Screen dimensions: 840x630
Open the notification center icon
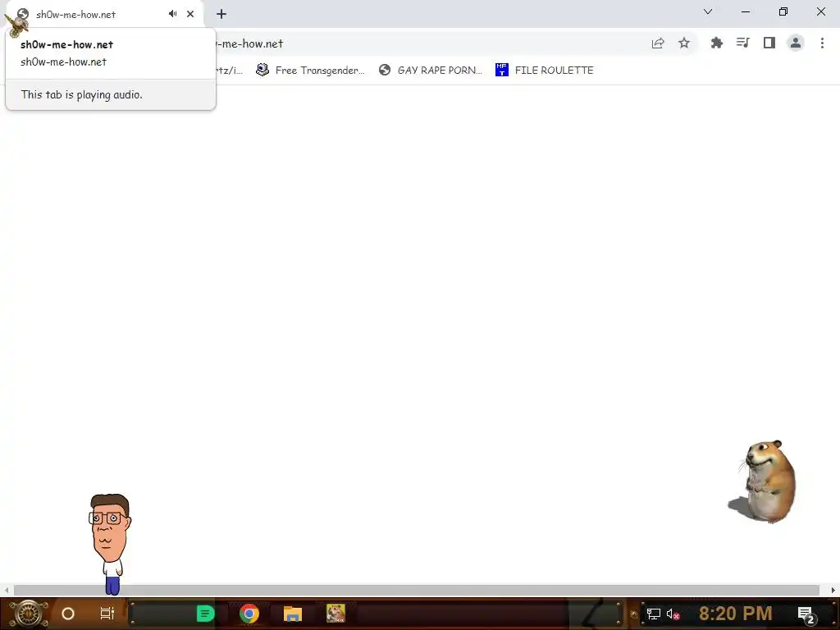click(x=807, y=614)
